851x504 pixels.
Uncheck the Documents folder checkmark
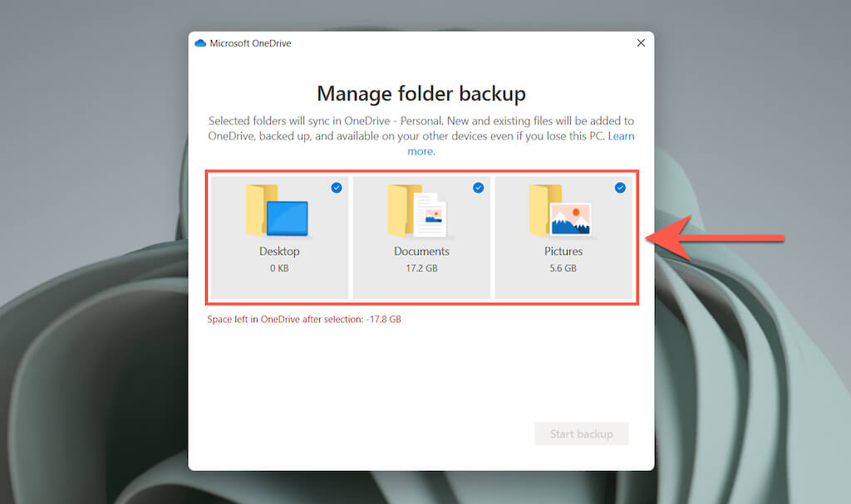point(479,188)
